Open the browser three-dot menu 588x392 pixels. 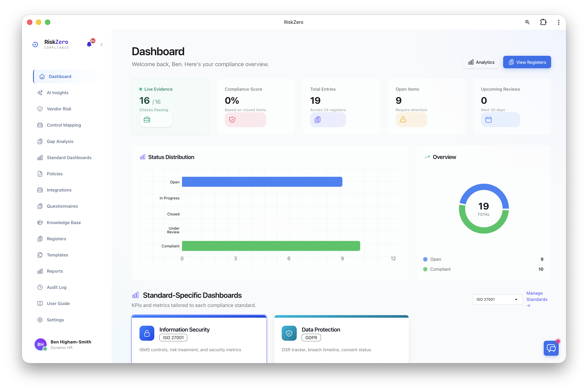click(559, 22)
